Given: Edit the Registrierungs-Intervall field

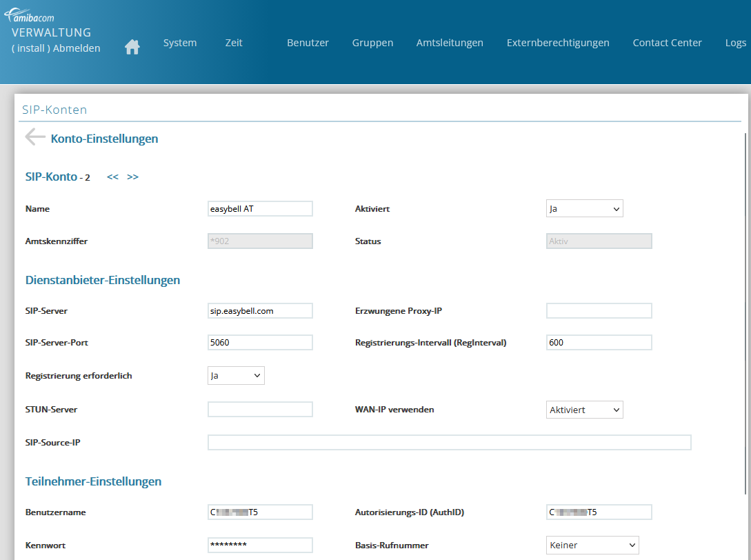Looking at the screenshot, I should tap(599, 343).
